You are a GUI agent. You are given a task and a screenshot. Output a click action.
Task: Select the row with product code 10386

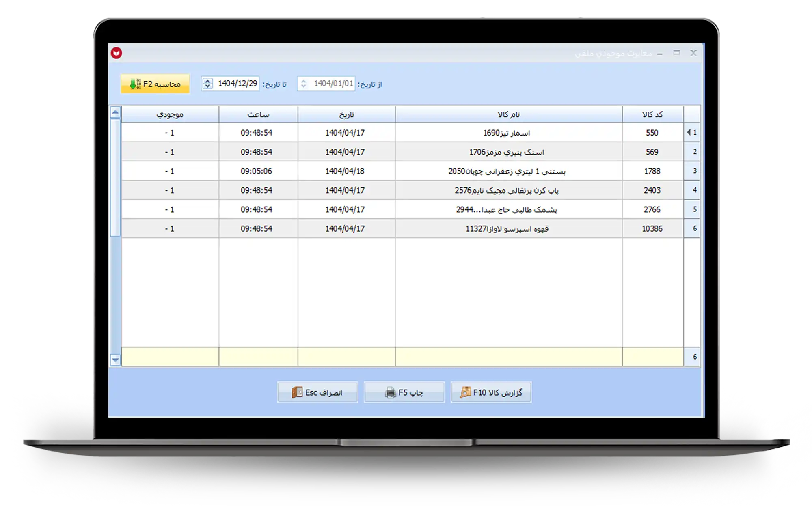pyautogui.click(x=652, y=229)
